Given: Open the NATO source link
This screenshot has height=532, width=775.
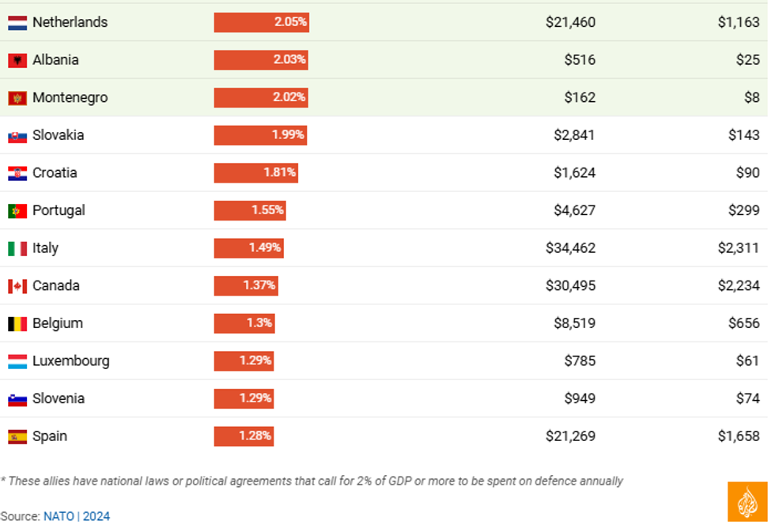Looking at the screenshot, I should click(59, 516).
